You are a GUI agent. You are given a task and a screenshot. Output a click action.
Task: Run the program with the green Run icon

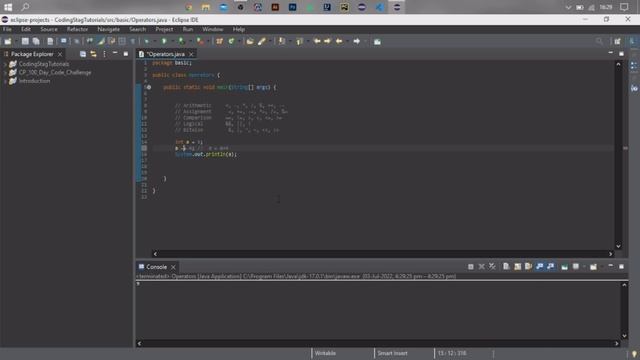point(164,41)
